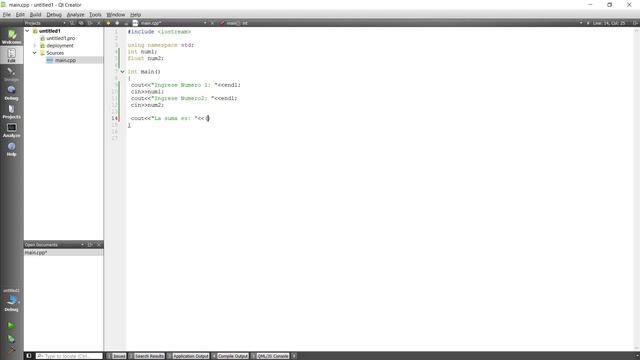Open the Edit menu
Viewport: 640px width, 360px height.
point(20,14)
